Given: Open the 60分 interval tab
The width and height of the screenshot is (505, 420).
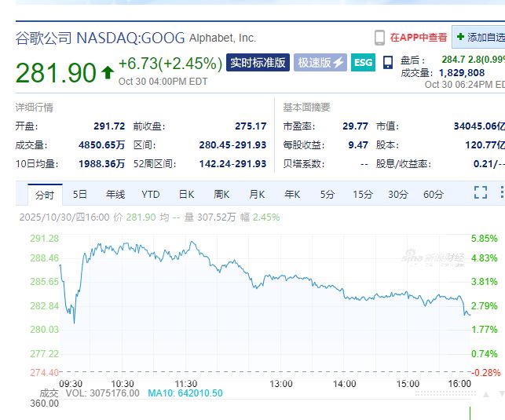Looking at the screenshot, I should (433, 194).
